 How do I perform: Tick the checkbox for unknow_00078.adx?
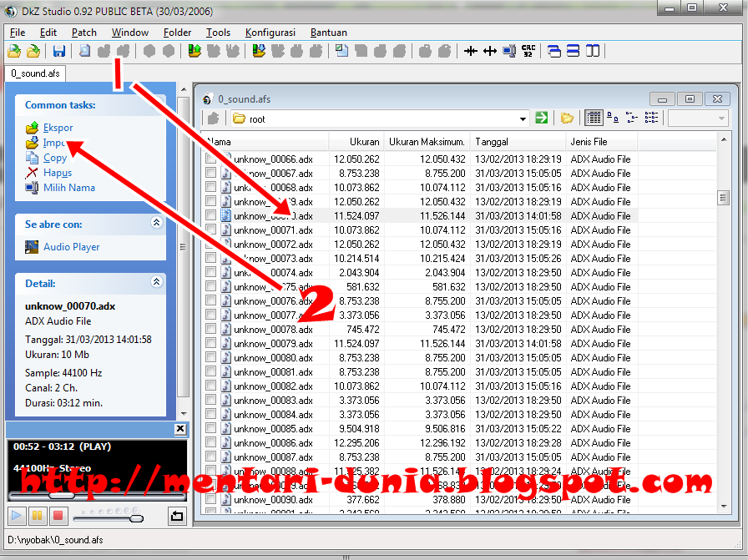point(210,329)
